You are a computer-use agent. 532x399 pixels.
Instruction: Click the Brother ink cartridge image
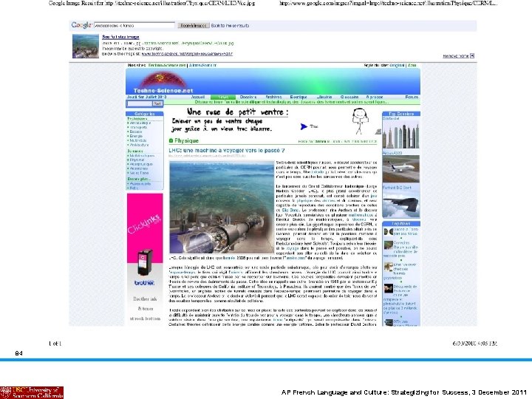point(145,262)
